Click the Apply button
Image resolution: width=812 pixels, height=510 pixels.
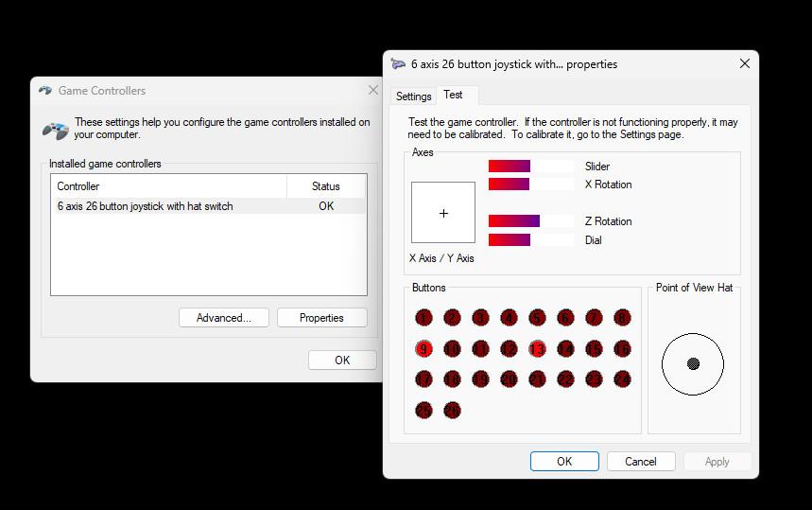(x=717, y=462)
